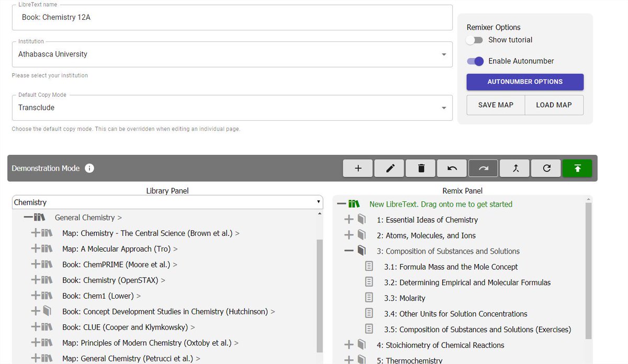Viewport: 628px width, 364px height.
Task: Click the trash icon to delete selected item
Action: click(420, 168)
